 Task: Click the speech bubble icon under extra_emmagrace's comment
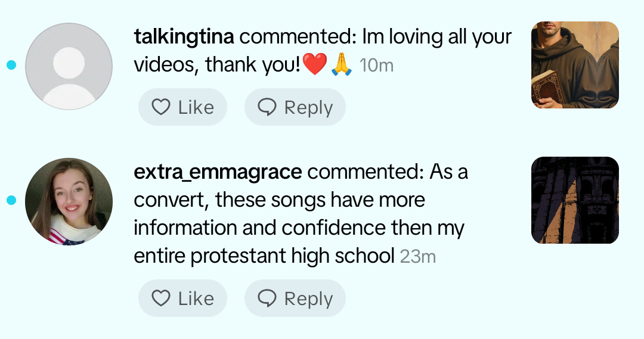point(267,298)
